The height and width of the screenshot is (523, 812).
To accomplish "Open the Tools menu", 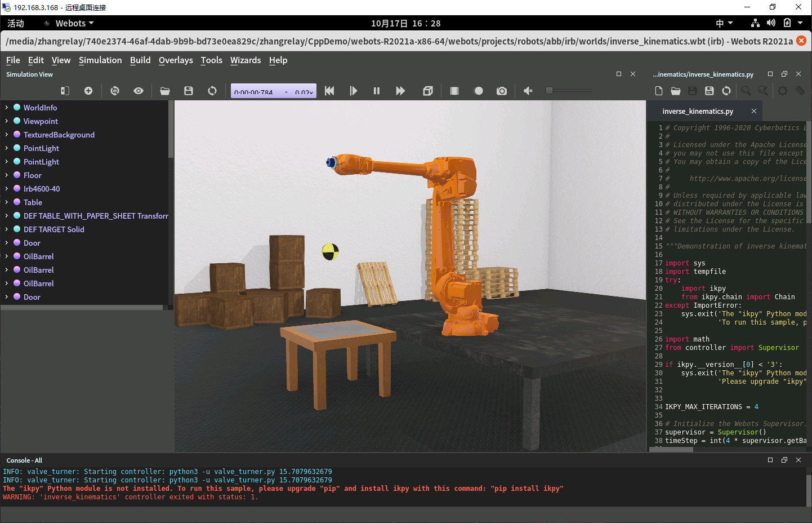I will [x=212, y=60].
